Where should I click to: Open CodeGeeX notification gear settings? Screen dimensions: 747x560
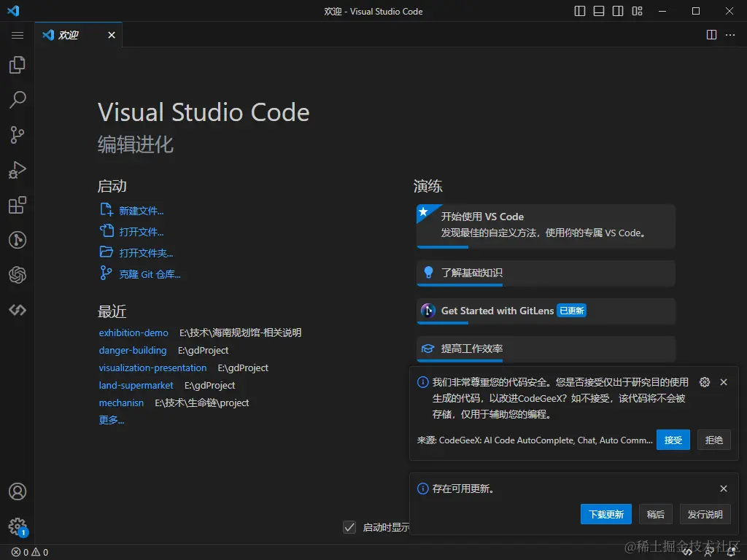[x=705, y=382]
